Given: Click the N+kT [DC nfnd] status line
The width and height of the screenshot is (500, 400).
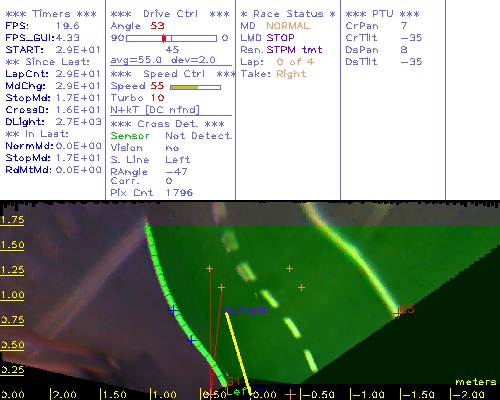Looking at the screenshot, I should point(155,110).
